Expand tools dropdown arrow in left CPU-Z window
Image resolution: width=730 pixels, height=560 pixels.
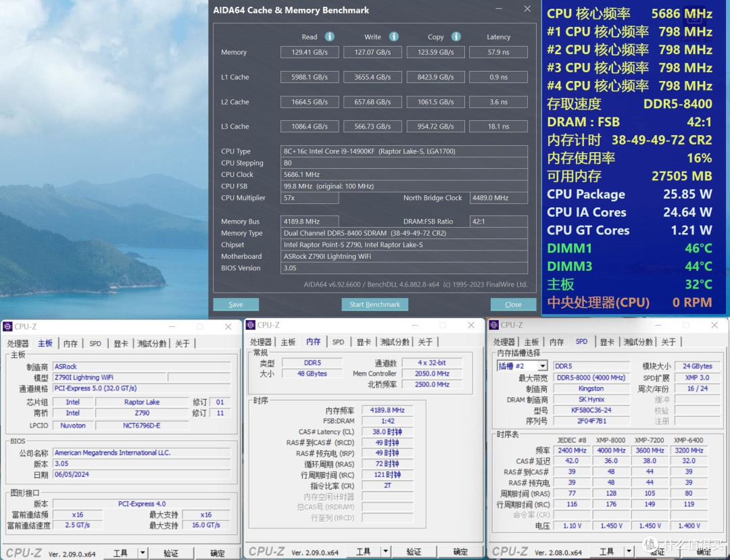(x=143, y=553)
